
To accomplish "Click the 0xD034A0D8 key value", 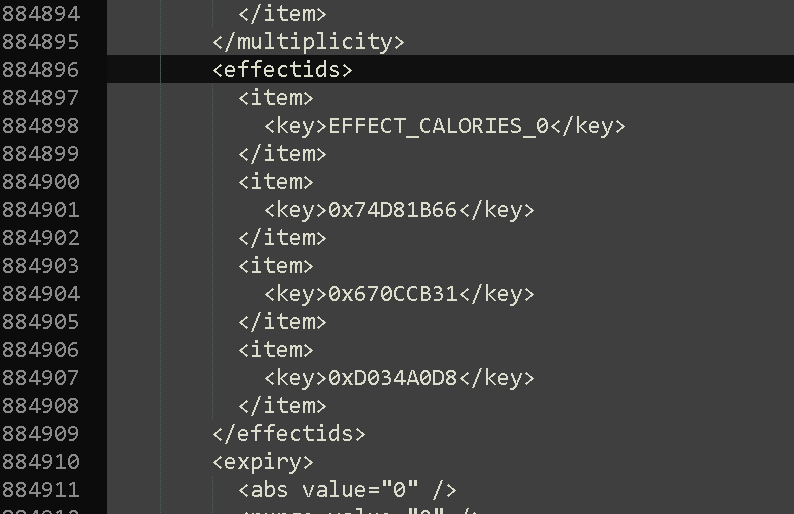I will 392,378.
